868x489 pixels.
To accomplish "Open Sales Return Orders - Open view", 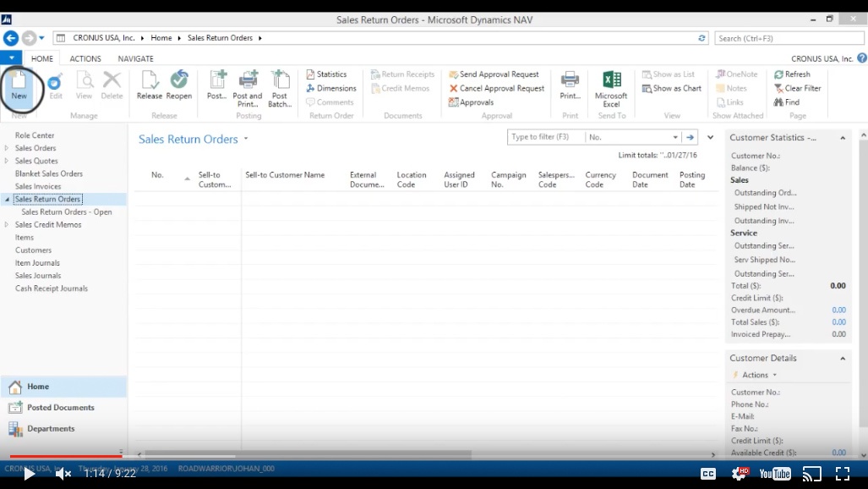I will pos(67,212).
